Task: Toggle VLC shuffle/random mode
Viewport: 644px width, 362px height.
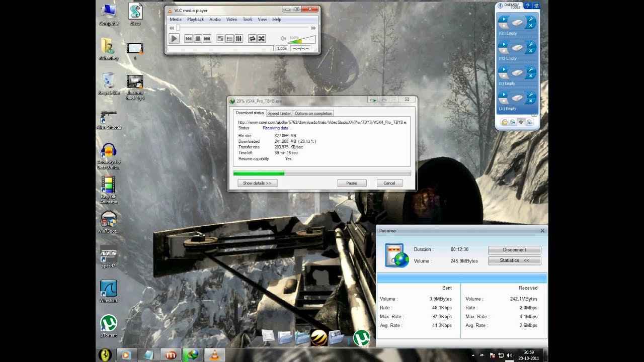Action: click(x=262, y=39)
